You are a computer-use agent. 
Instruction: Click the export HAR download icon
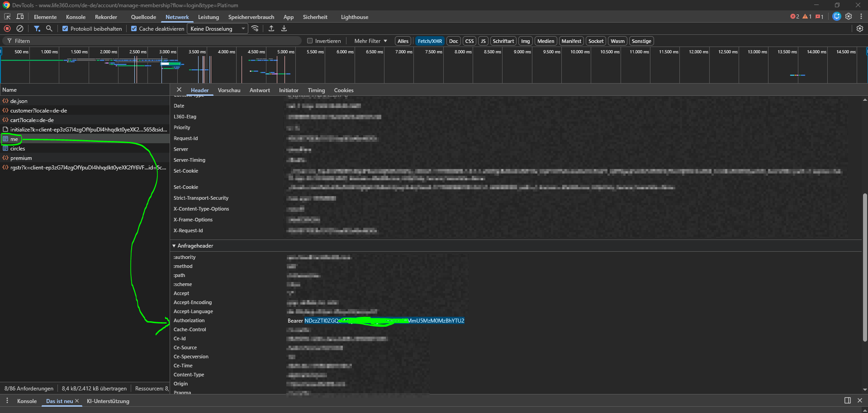point(284,28)
